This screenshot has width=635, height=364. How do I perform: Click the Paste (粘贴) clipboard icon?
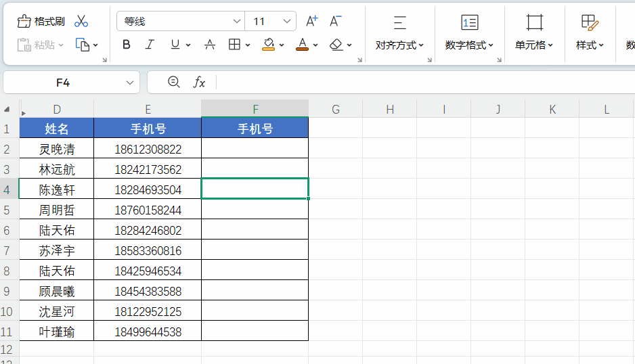click(24, 45)
